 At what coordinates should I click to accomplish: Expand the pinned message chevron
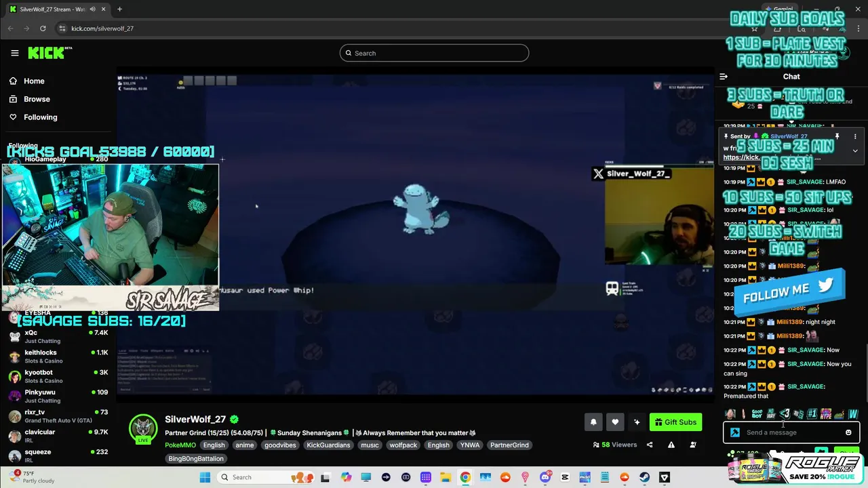pos(855,150)
